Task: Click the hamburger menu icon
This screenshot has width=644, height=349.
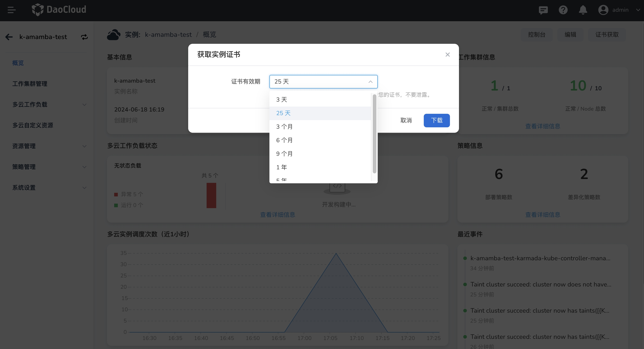Action: [x=12, y=10]
